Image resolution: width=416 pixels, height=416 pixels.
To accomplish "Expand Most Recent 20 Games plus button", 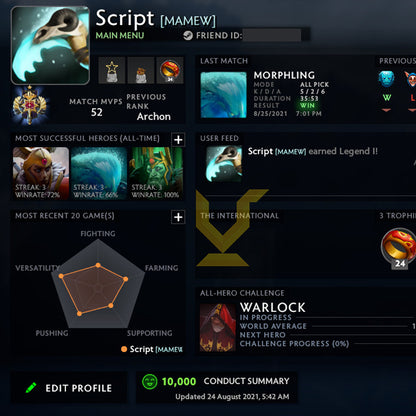I will (x=178, y=217).
